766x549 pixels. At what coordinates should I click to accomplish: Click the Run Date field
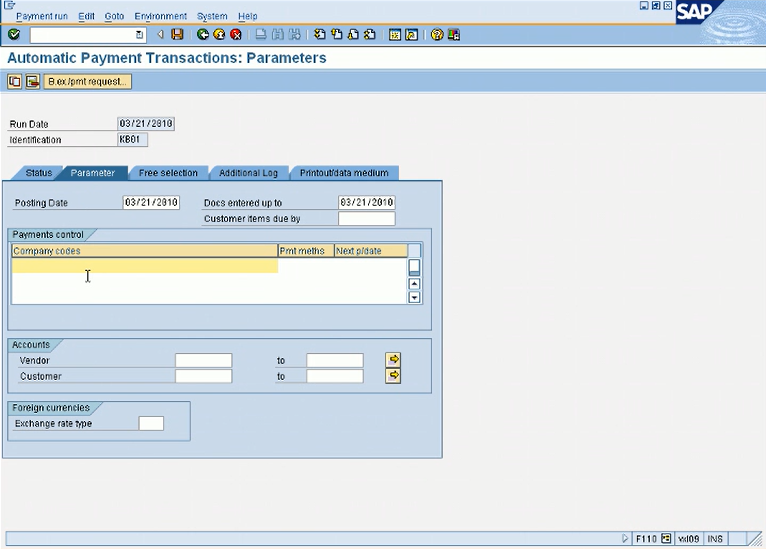146,124
